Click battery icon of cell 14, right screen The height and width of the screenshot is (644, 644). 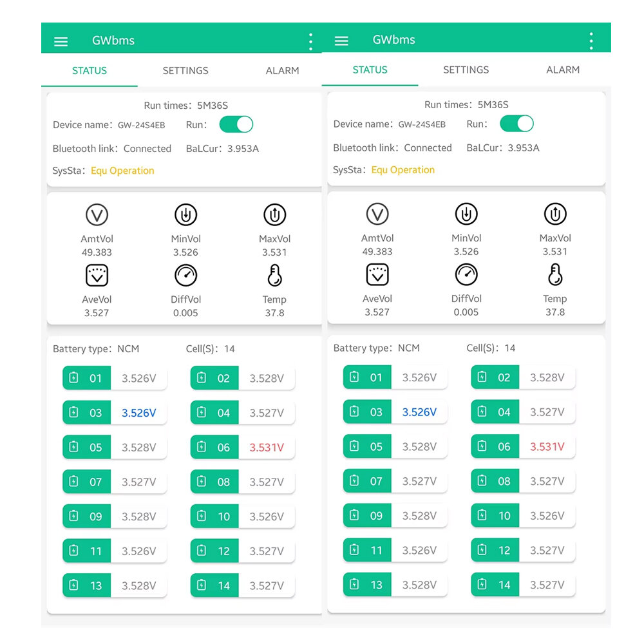click(x=482, y=583)
